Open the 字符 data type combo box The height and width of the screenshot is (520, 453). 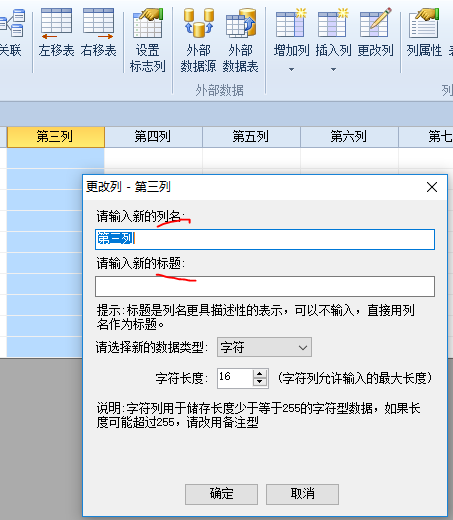[264, 347]
